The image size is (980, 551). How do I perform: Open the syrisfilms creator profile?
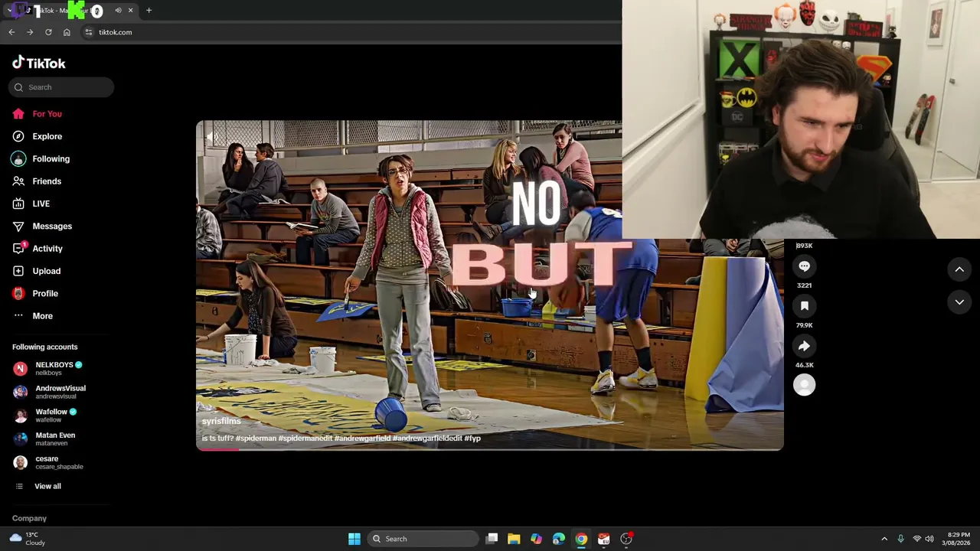221,422
